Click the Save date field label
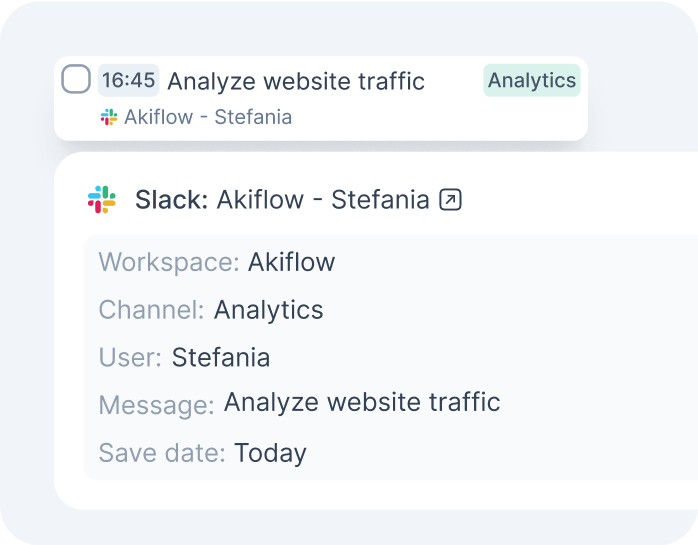This screenshot has height=545, width=698. tap(162, 453)
